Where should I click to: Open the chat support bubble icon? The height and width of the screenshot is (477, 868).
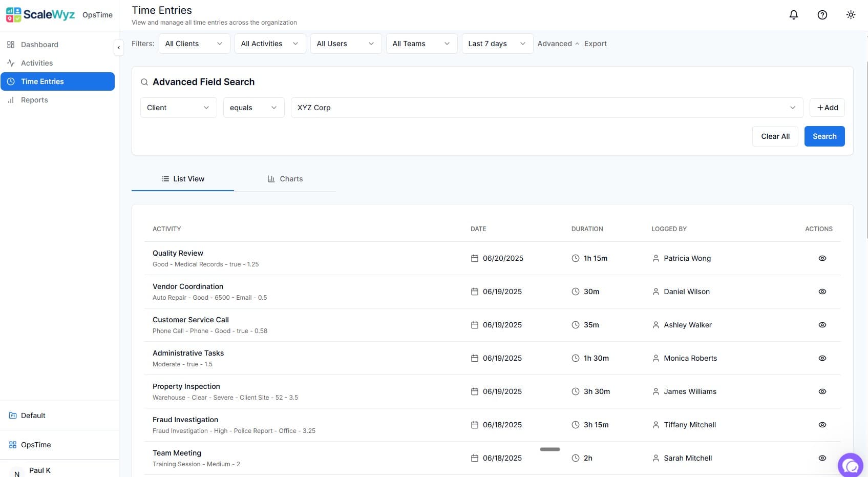[x=851, y=466]
